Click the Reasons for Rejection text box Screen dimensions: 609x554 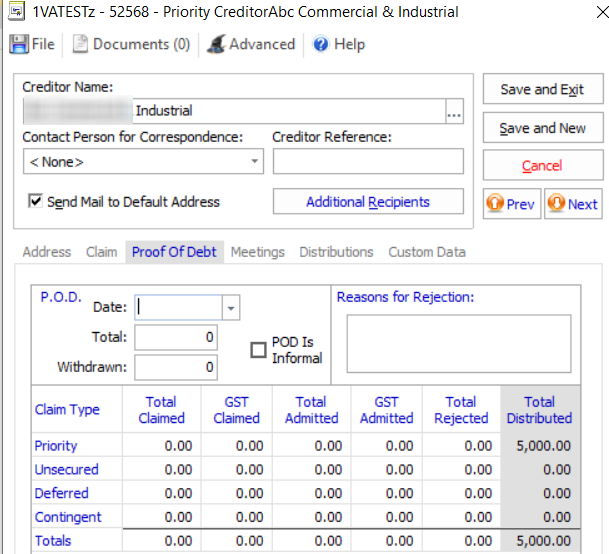[x=458, y=343]
